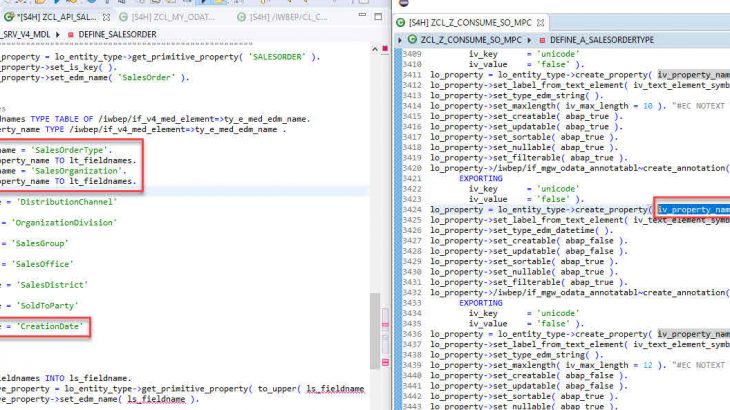Image resolution: width=730 pixels, height=410 pixels.
Task: Open the ZCL_MY_ODAT... editor tab
Action: point(173,17)
